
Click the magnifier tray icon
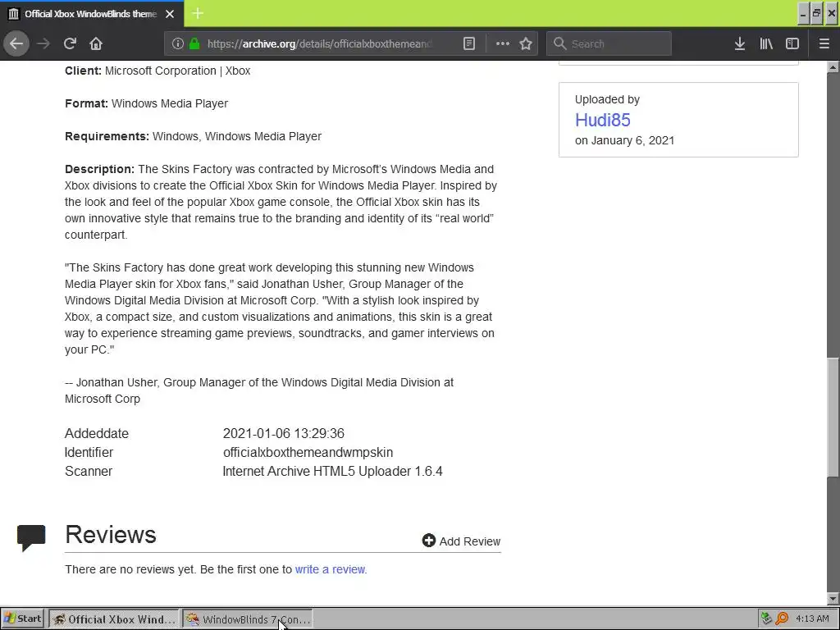(x=782, y=619)
